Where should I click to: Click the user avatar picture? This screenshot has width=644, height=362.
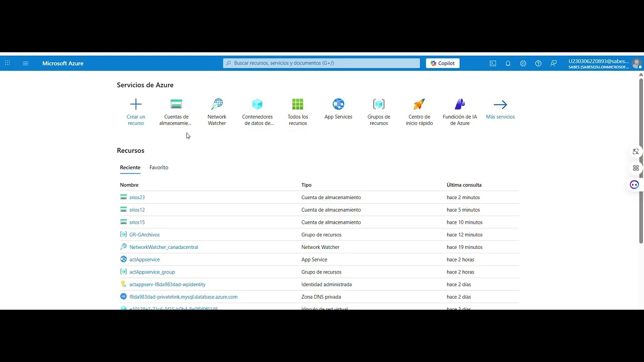pos(637,63)
